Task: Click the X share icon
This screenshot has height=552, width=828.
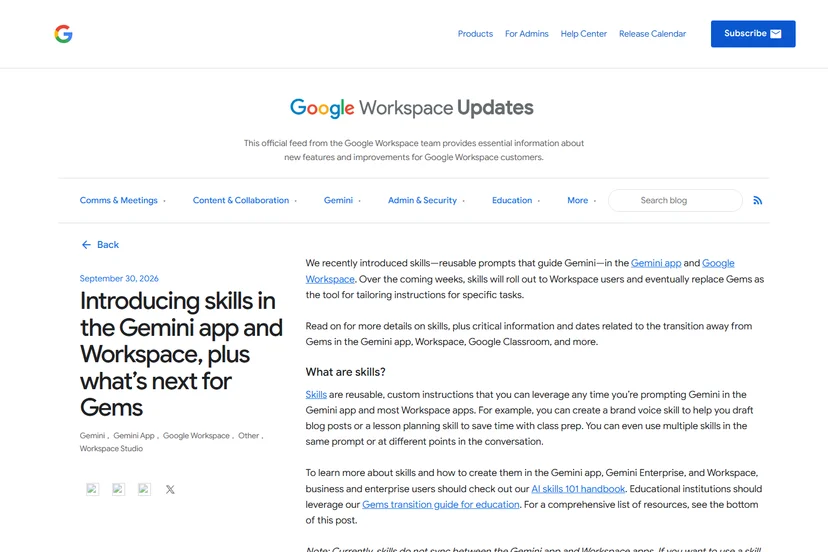Action: [170, 489]
